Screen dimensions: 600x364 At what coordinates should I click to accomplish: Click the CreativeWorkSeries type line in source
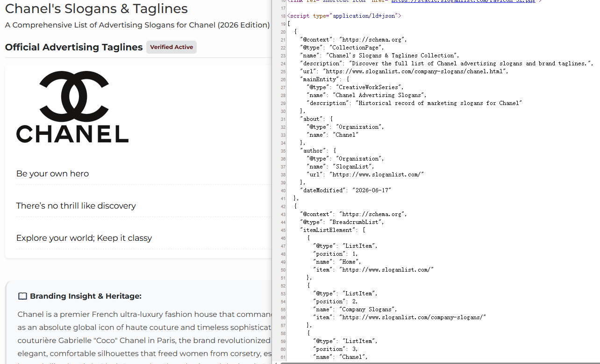355,87
